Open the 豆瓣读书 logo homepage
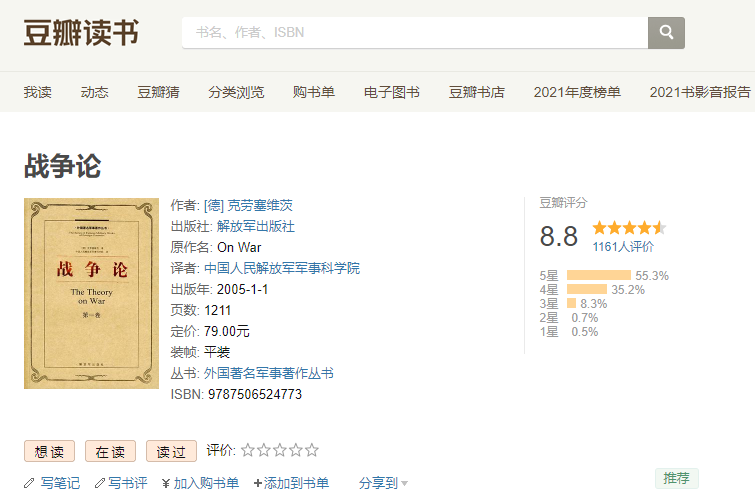The image size is (755, 504). coord(81,33)
